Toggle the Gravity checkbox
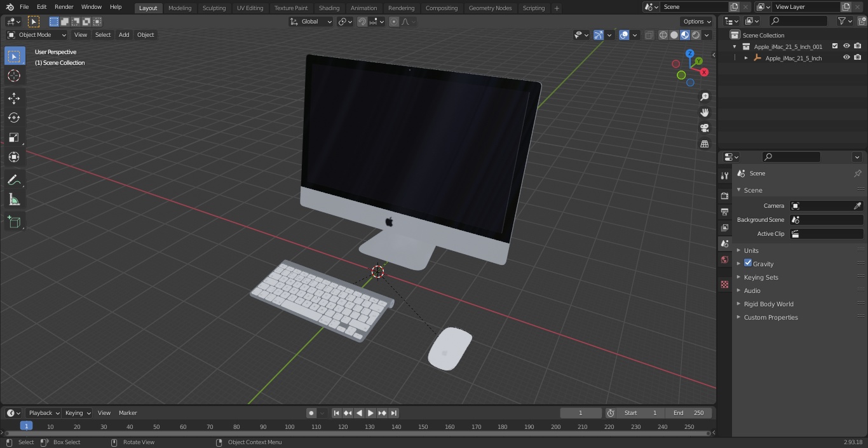 pyautogui.click(x=748, y=263)
